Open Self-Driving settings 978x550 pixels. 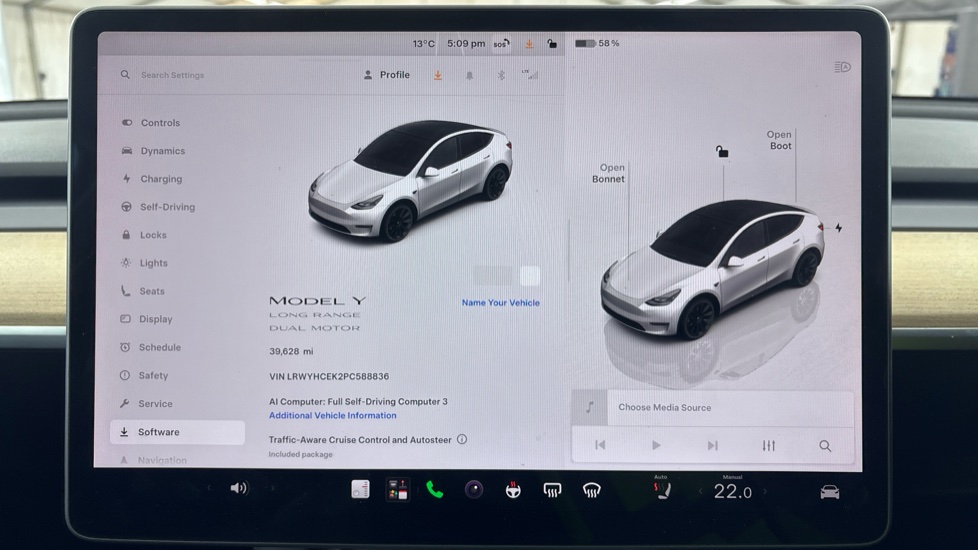[158, 207]
